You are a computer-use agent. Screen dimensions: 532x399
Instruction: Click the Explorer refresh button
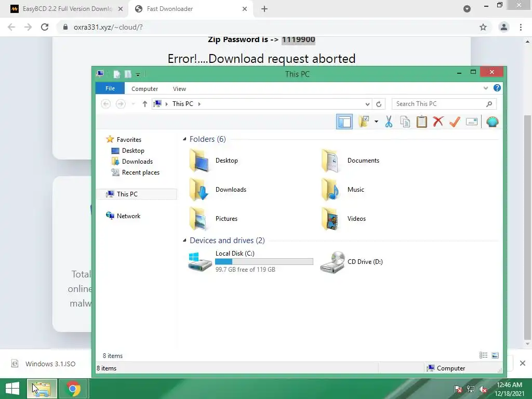coord(379,104)
